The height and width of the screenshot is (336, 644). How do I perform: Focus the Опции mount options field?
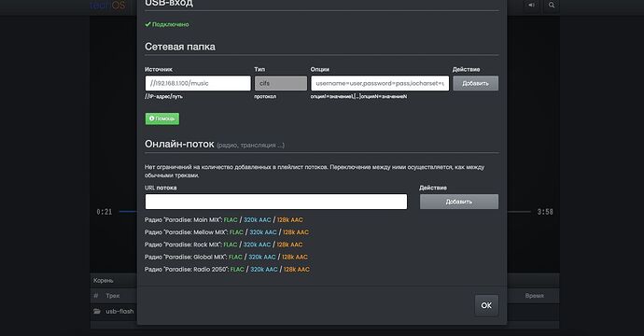pyautogui.click(x=380, y=83)
